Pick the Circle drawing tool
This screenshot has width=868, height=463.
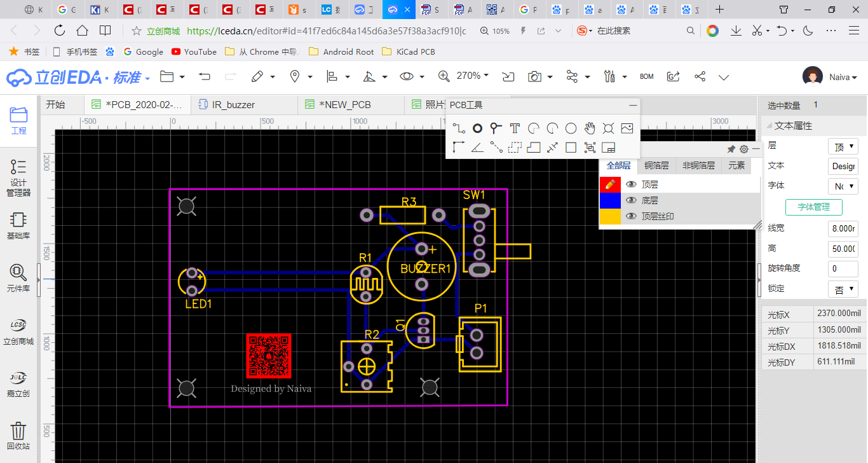(571, 128)
